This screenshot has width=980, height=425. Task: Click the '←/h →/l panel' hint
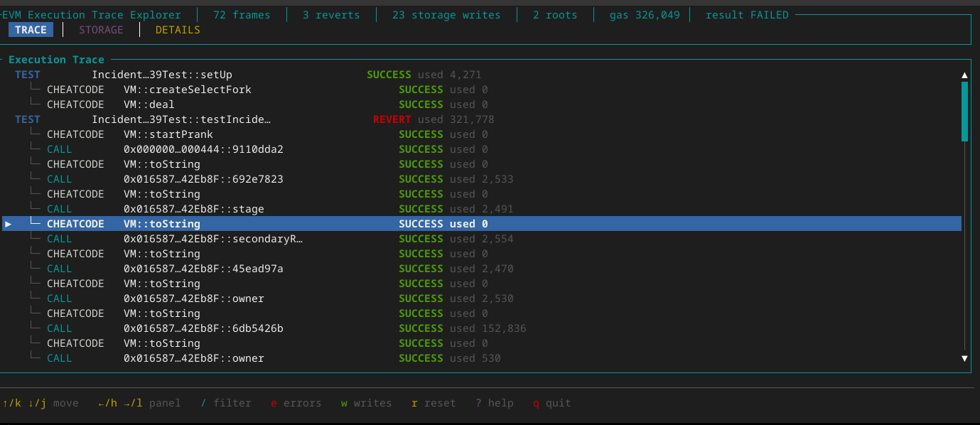[x=139, y=403]
